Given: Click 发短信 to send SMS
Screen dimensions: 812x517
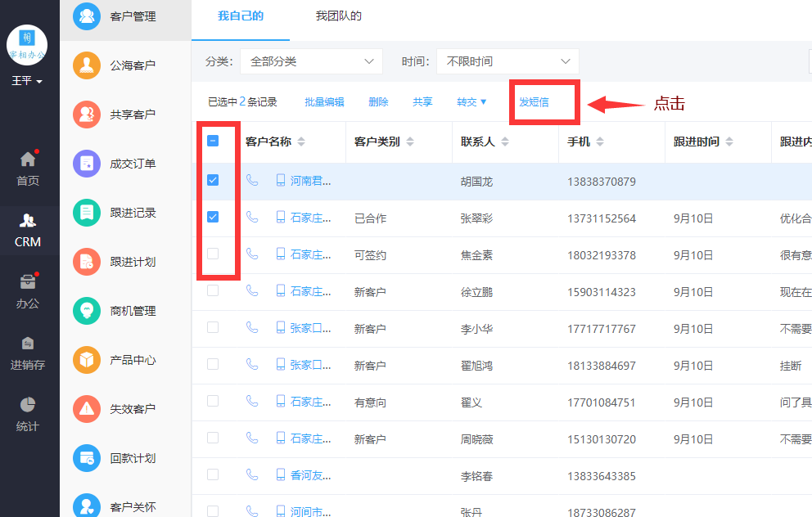Looking at the screenshot, I should click(534, 102).
